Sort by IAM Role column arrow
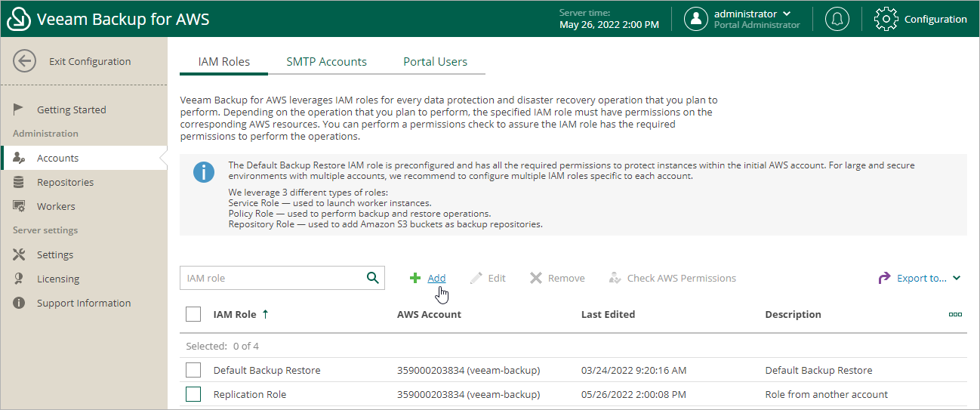The height and width of the screenshot is (410, 980). [x=265, y=314]
